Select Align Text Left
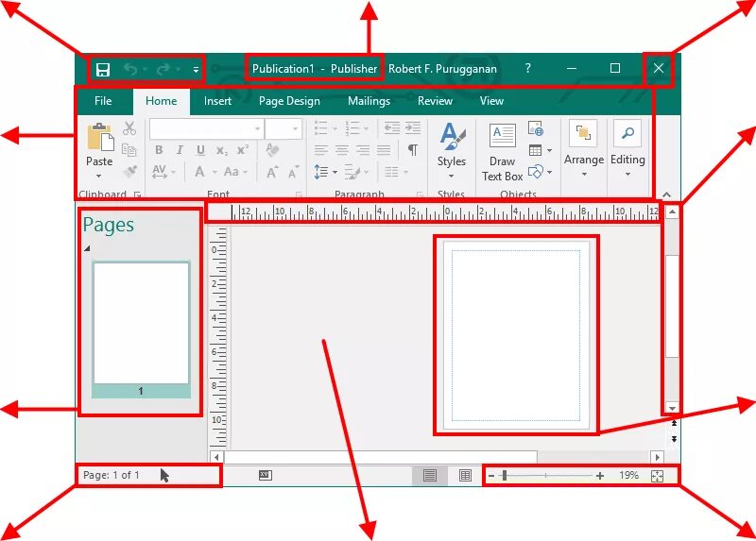This screenshot has height=541, width=756. point(321,150)
